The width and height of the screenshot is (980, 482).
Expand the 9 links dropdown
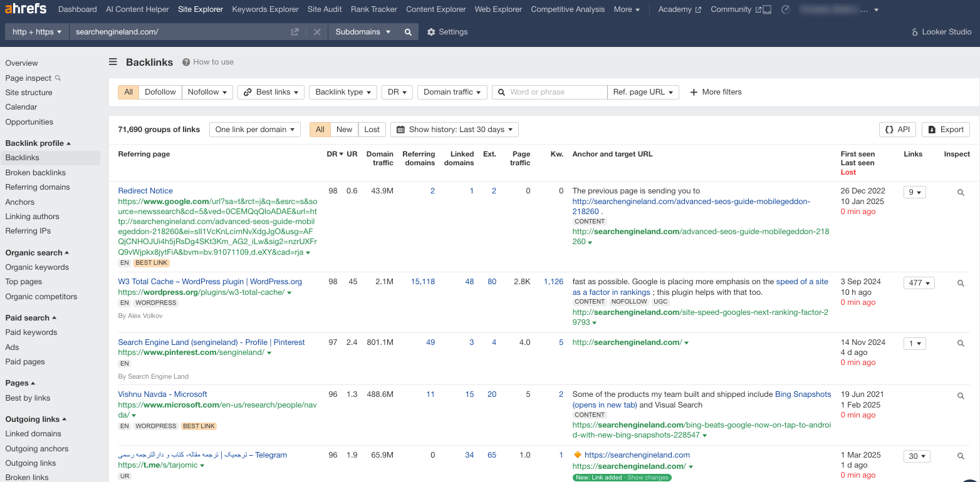[915, 193]
